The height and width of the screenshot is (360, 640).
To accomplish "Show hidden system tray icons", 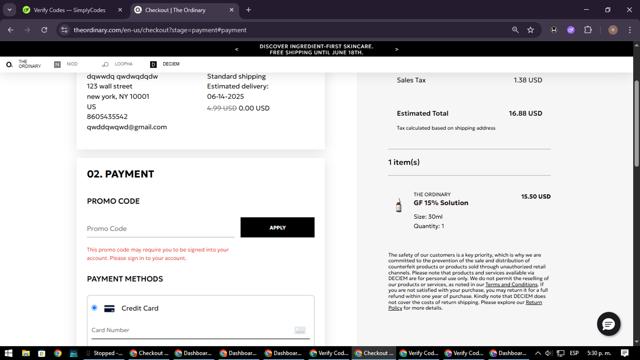I will (x=538, y=353).
